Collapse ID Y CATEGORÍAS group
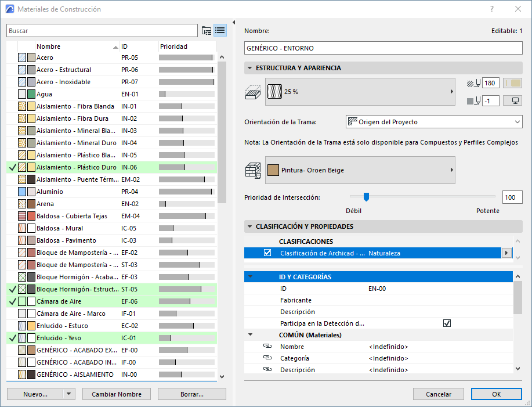 pos(251,276)
